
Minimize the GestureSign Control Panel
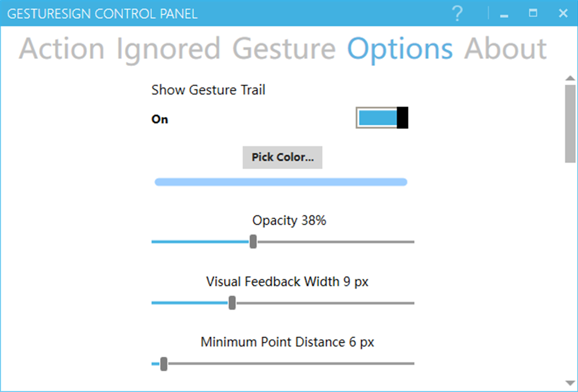point(503,13)
